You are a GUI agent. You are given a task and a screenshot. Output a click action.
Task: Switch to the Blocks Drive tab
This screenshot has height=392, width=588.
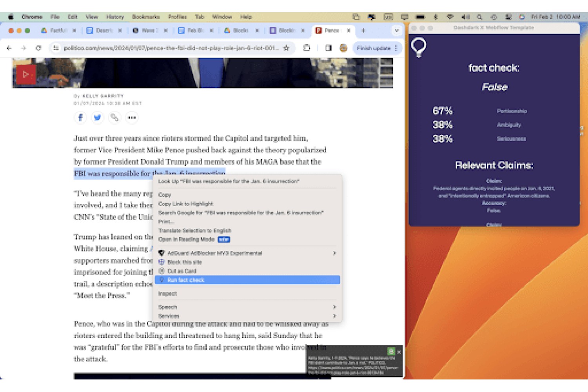coord(241,30)
